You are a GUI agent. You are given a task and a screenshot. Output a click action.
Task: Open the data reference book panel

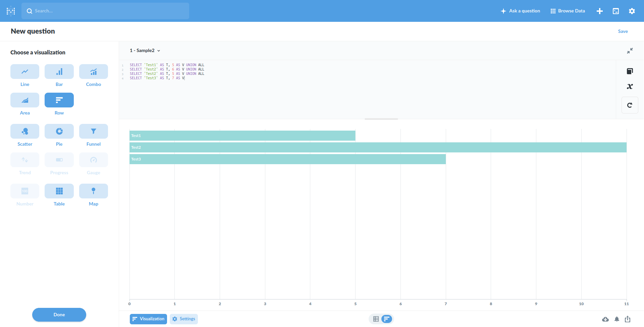point(630,71)
